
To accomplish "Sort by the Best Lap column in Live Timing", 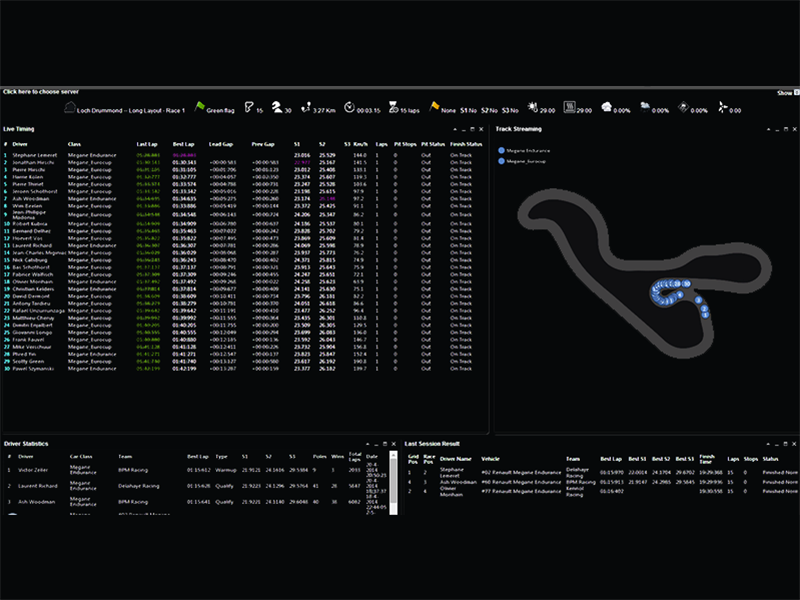I will 183,144.
